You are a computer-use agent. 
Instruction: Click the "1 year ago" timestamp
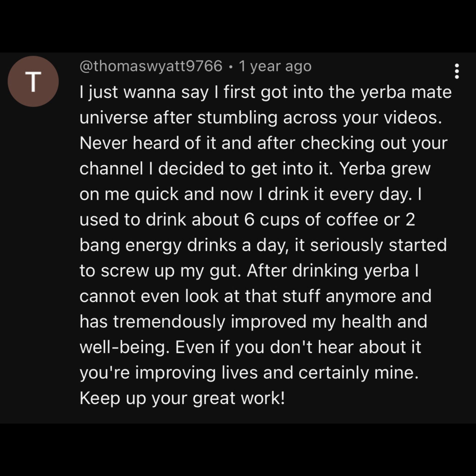[275, 66]
